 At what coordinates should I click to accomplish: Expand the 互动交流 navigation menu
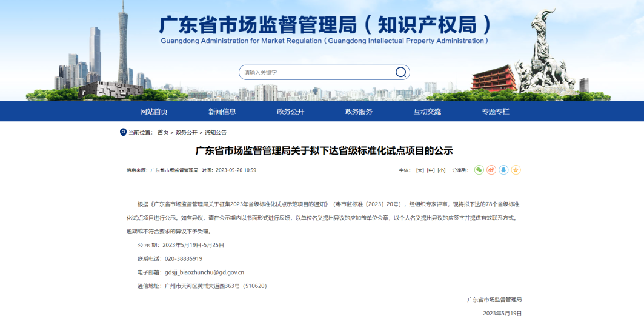[x=428, y=112]
